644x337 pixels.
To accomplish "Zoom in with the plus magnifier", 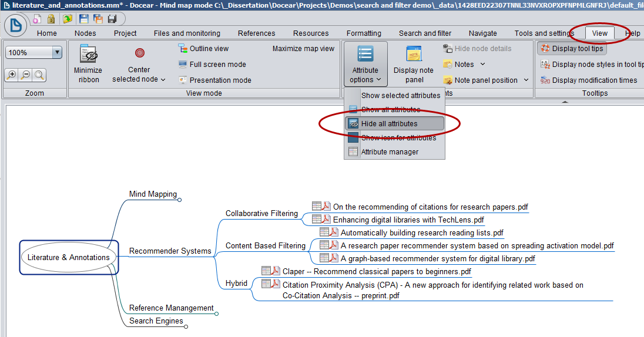I will (x=12, y=75).
